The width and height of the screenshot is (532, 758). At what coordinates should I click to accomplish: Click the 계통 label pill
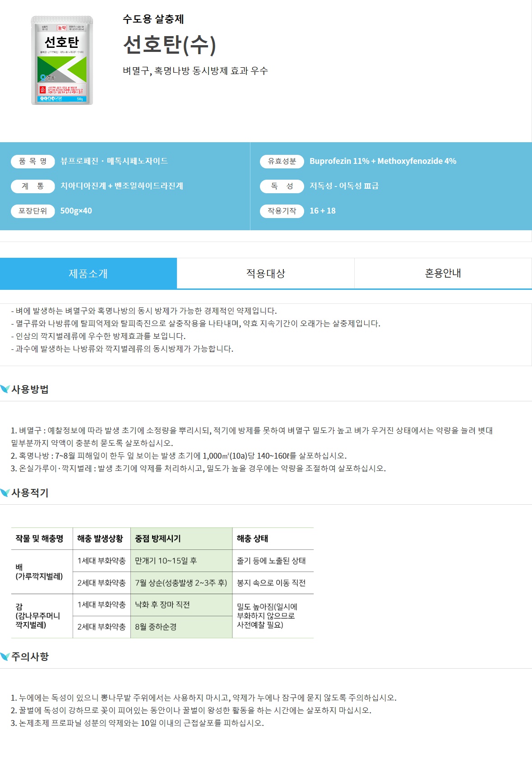[x=33, y=186]
